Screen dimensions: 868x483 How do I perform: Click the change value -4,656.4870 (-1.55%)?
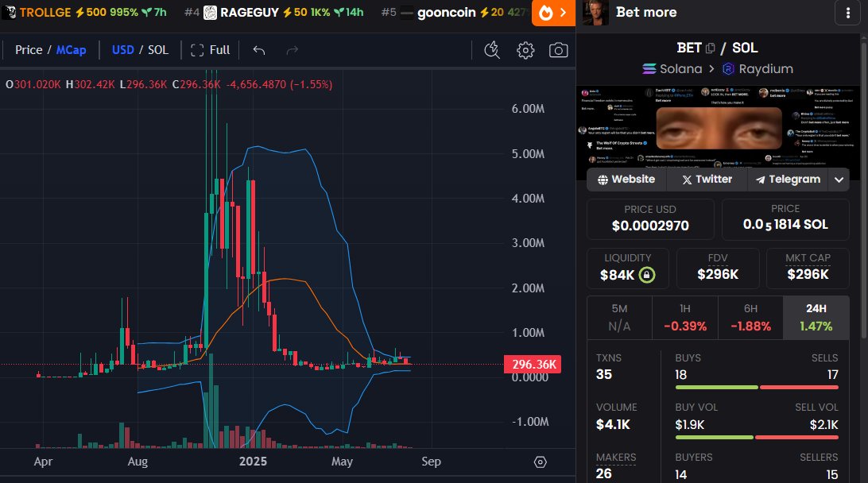point(280,85)
